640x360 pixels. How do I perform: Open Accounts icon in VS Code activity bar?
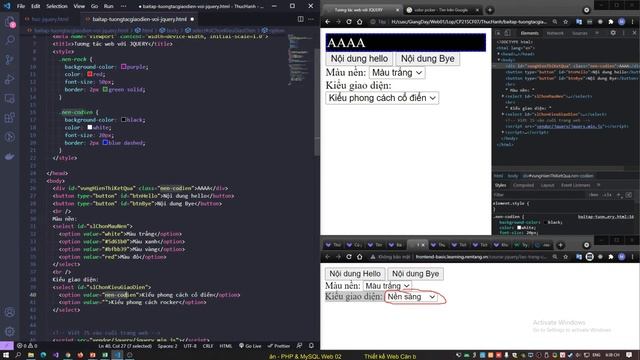click(x=10, y=312)
